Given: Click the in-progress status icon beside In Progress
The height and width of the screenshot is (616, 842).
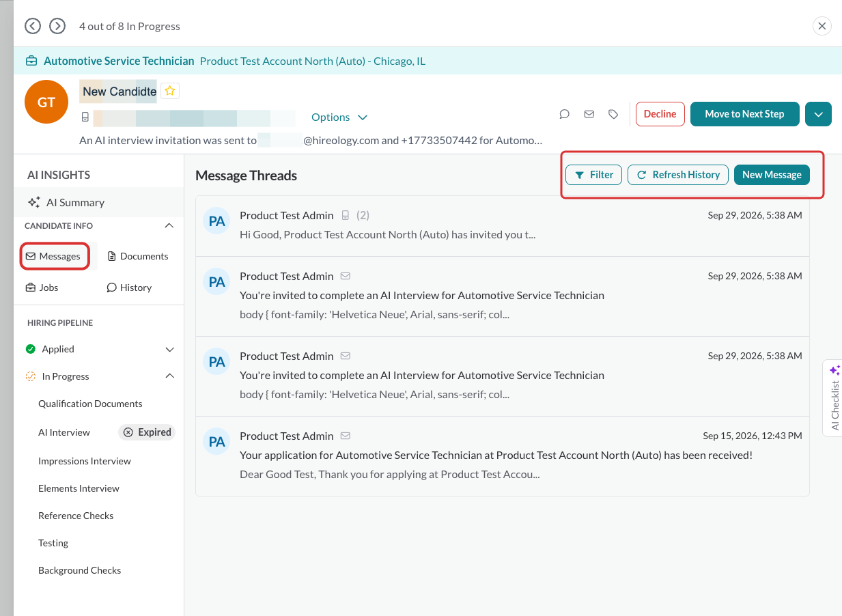Looking at the screenshot, I should [30, 376].
